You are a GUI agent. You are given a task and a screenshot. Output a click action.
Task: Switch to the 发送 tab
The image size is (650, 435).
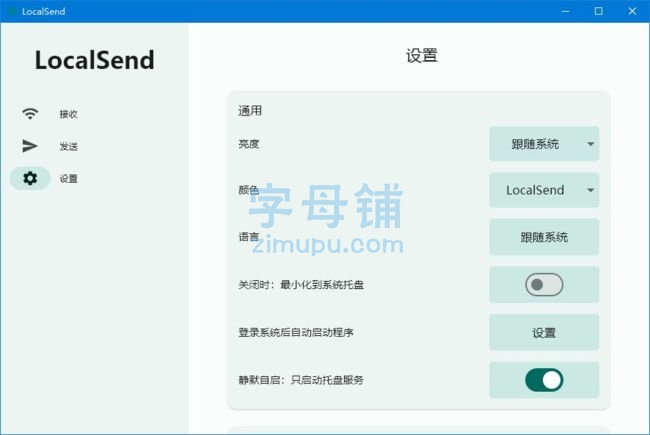point(68,146)
